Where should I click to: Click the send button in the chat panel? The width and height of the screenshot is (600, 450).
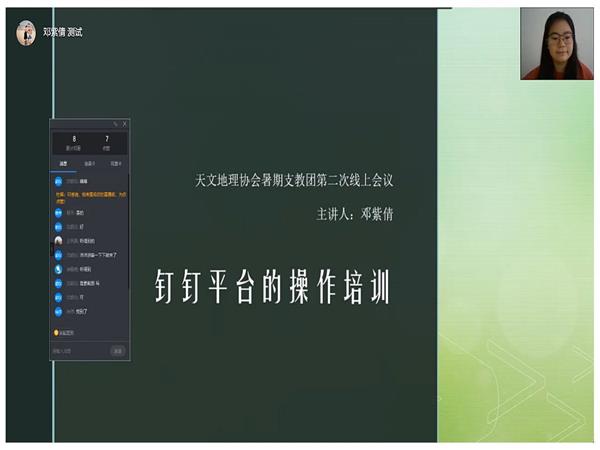(x=118, y=351)
